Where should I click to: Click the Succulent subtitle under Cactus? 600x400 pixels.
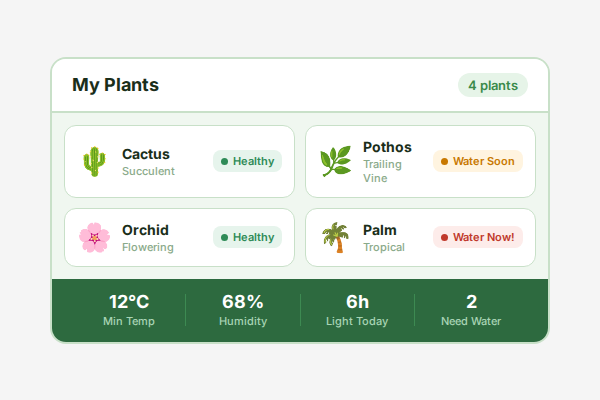point(148,171)
